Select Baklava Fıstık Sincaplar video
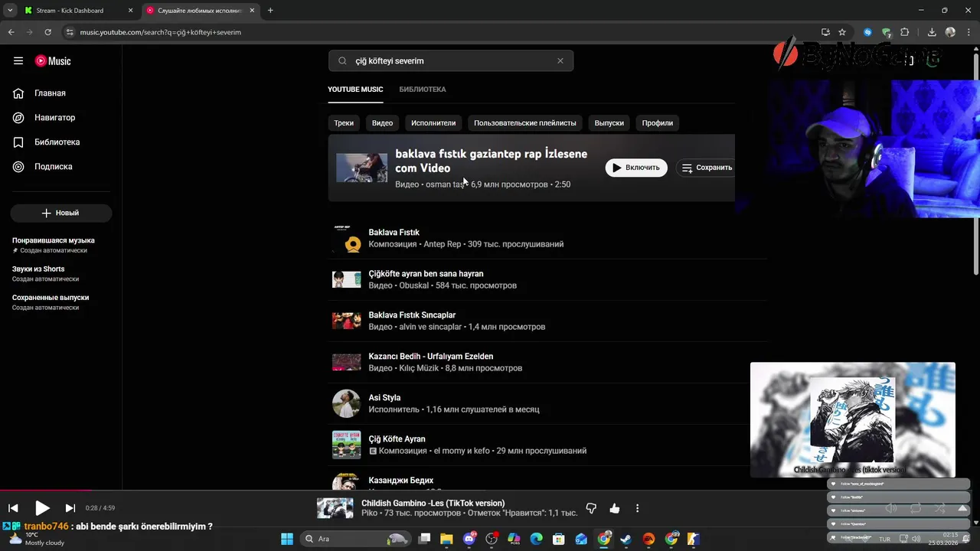The image size is (980, 551). (x=547, y=321)
